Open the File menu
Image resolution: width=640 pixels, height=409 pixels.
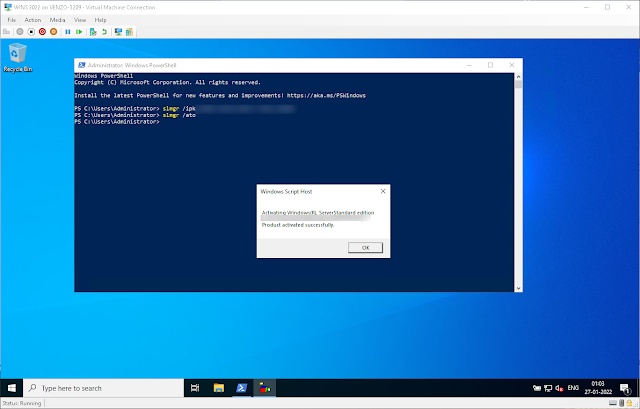pyautogui.click(x=11, y=20)
